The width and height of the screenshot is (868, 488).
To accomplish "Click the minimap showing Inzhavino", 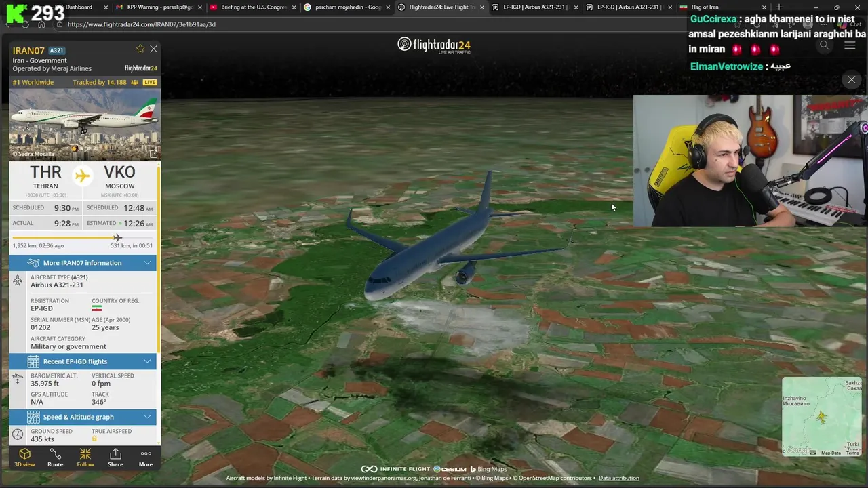I will click(x=822, y=417).
